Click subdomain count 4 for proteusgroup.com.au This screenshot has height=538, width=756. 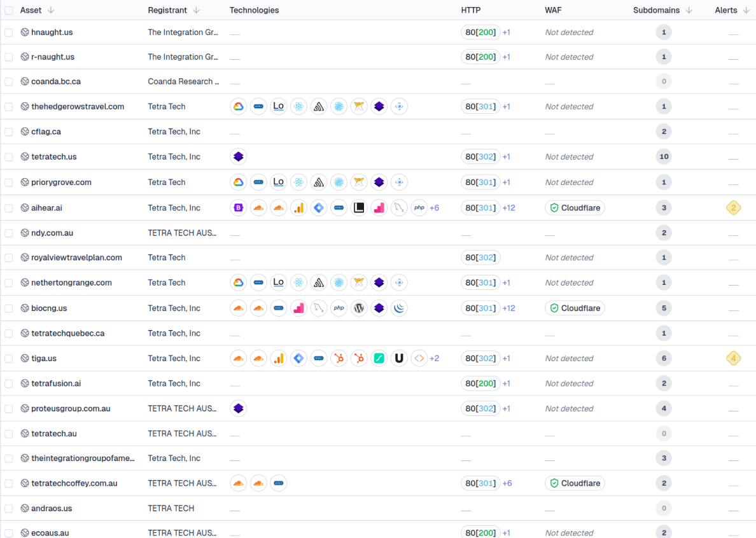(664, 408)
